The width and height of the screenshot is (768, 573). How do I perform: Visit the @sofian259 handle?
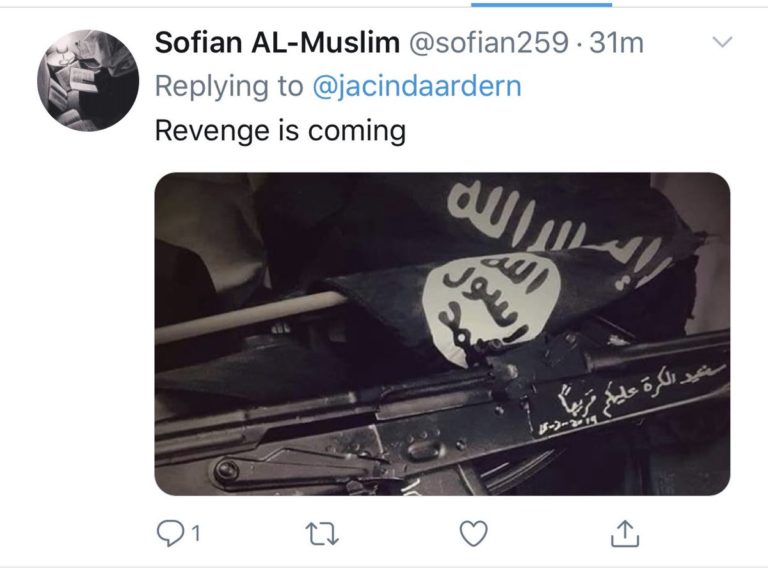click(x=488, y=43)
